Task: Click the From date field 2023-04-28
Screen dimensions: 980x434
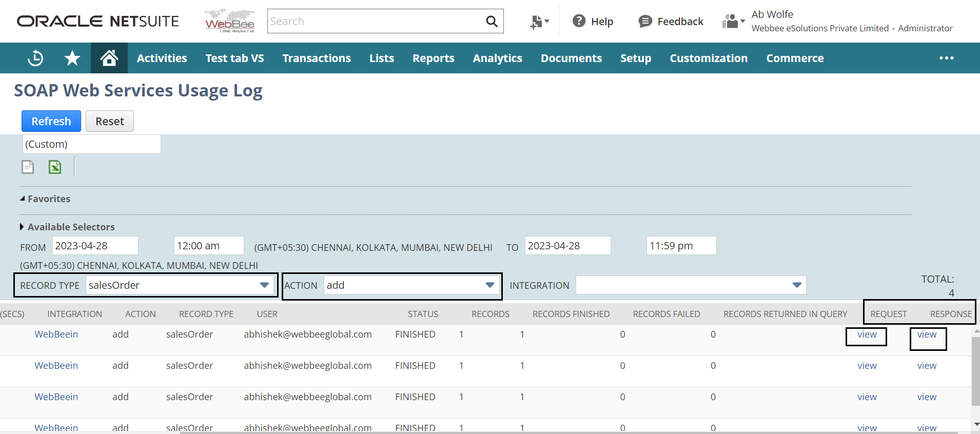Action: tap(95, 246)
